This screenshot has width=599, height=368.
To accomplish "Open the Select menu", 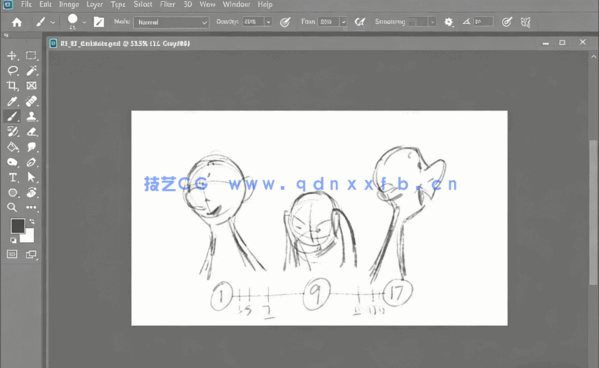I will click(142, 5).
